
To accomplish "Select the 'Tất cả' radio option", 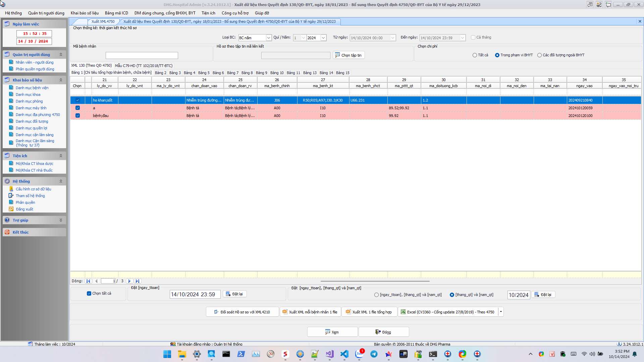I will (x=475, y=55).
